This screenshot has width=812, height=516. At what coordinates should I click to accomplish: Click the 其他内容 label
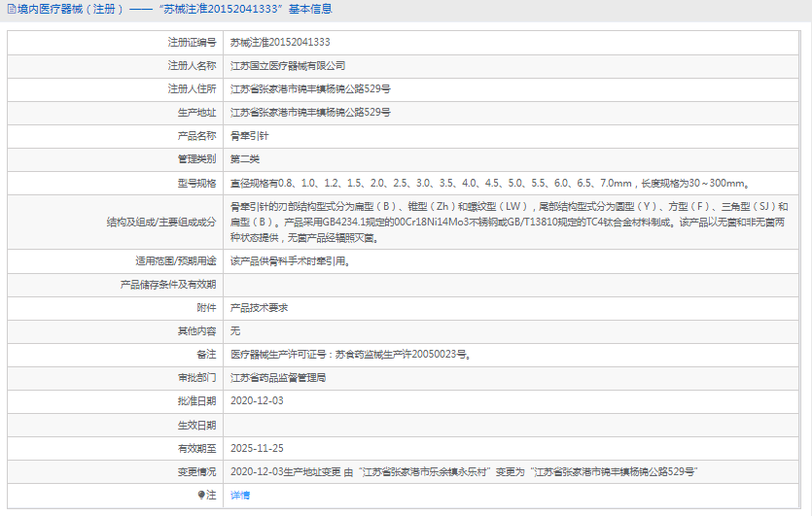click(196, 331)
